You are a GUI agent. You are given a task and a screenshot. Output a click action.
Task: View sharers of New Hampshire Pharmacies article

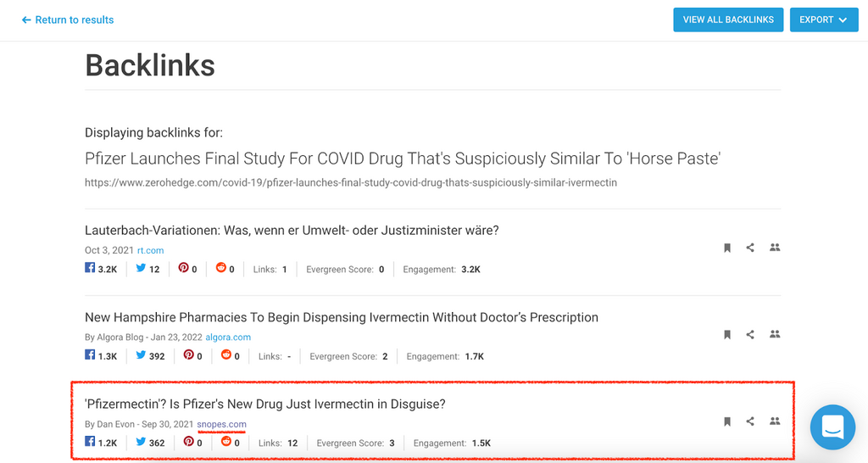pyautogui.click(x=774, y=335)
